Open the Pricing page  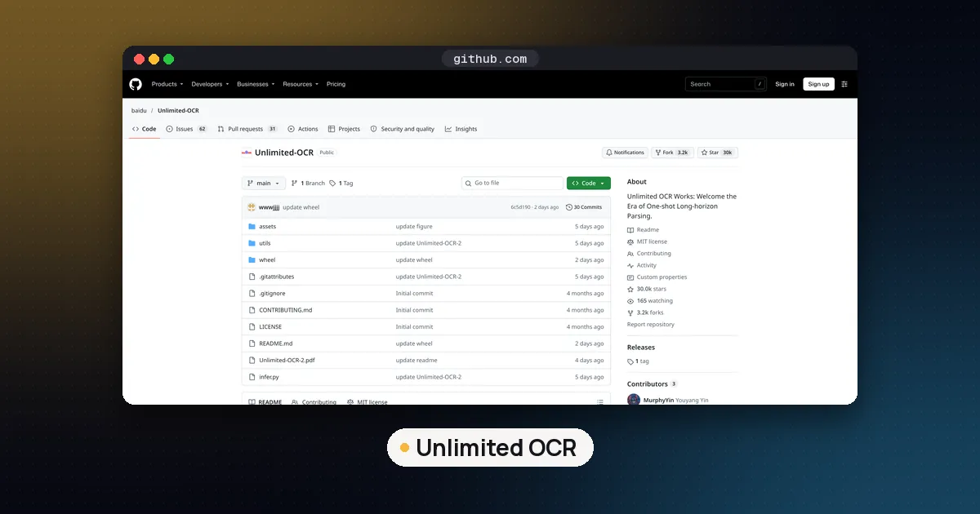336,84
